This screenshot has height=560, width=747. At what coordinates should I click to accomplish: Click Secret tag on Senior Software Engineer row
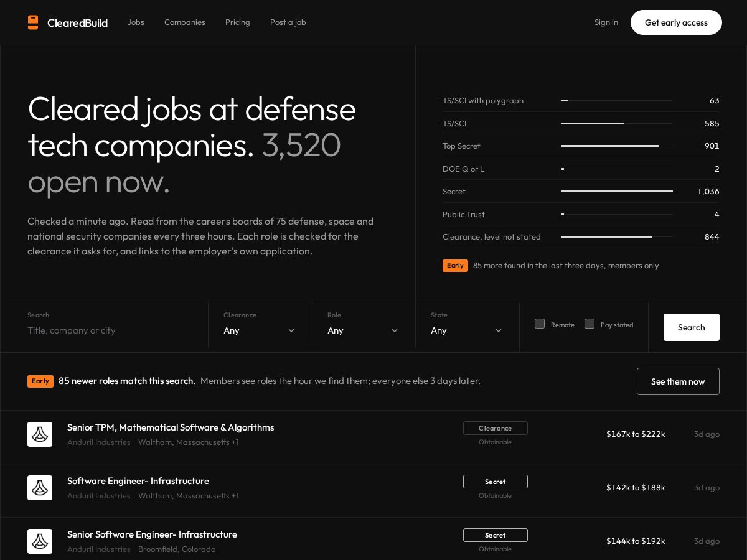[496, 535]
